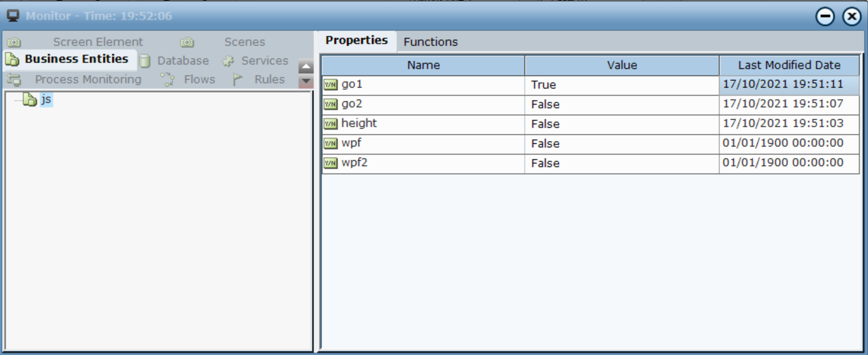Sort by Name column header
The image size is (868, 355).
pyautogui.click(x=423, y=65)
